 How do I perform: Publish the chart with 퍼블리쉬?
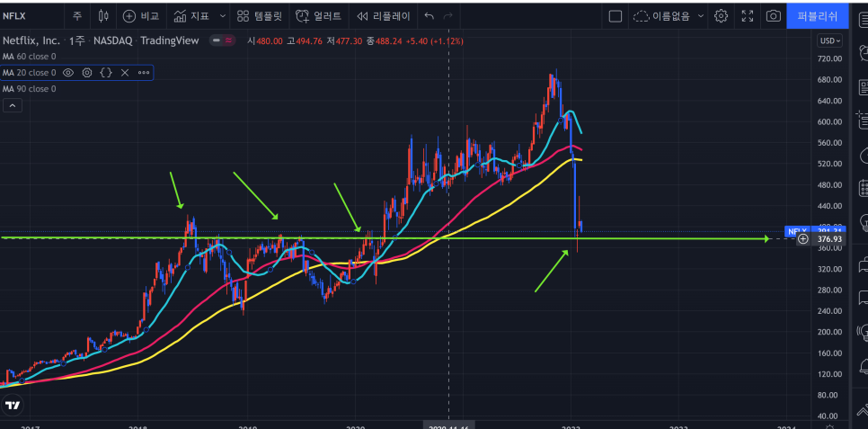[x=817, y=16]
